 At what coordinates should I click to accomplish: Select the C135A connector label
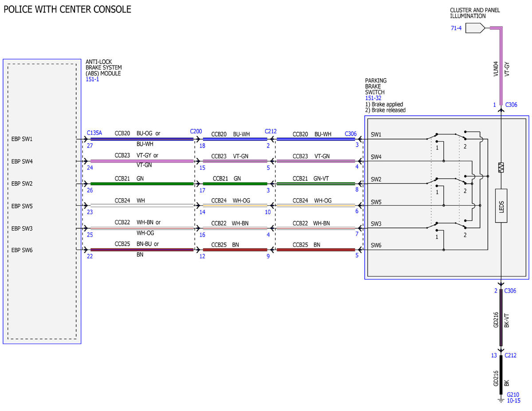[94, 132]
